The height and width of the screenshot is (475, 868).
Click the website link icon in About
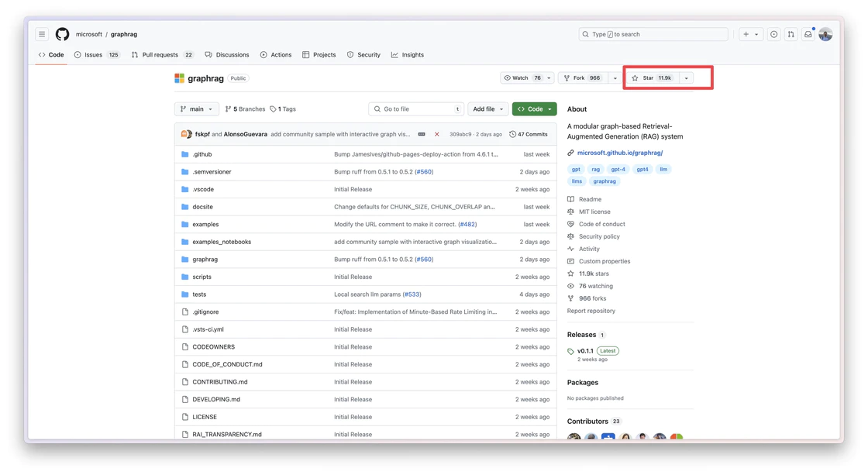[x=570, y=153]
